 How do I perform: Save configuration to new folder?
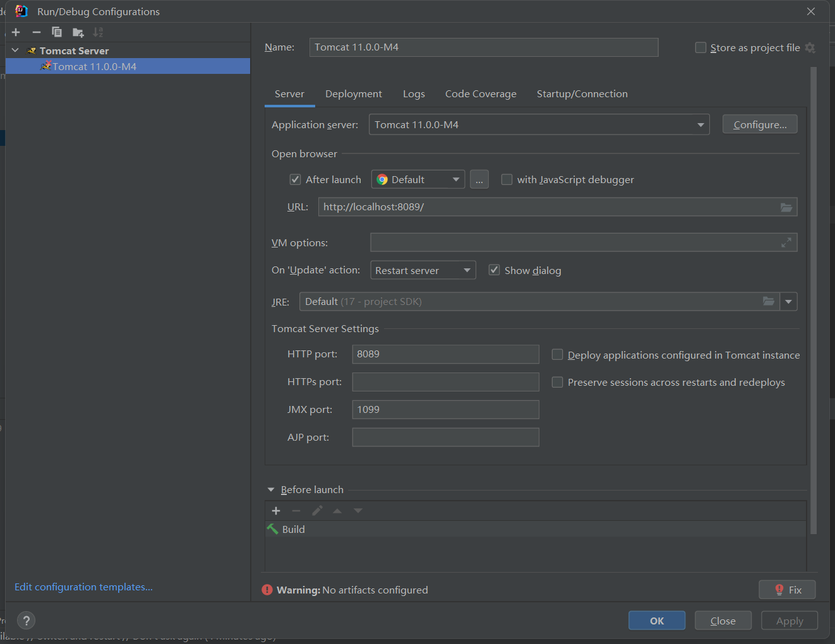click(78, 32)
